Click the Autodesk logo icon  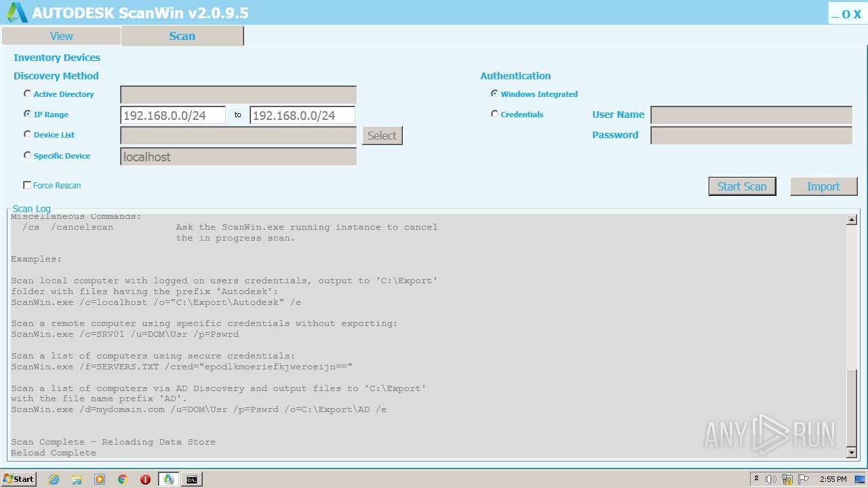pos(17,12)
